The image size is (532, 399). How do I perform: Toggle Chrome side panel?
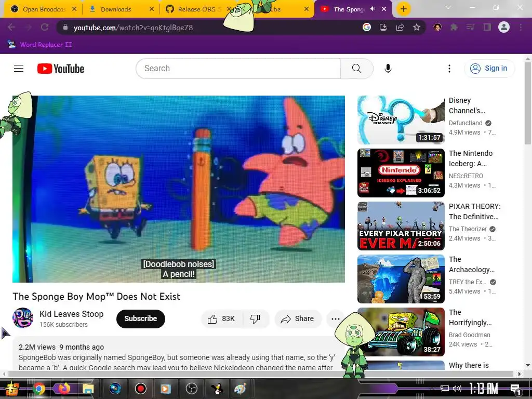[487, 27]
